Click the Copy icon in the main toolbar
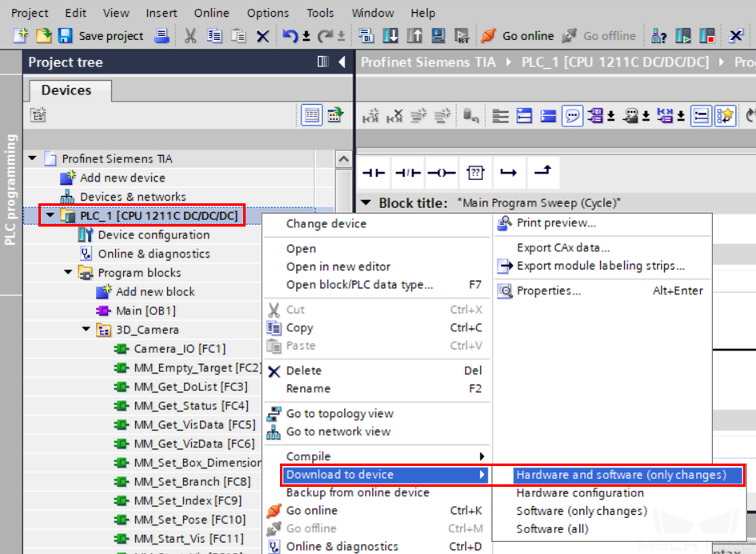The height and width of the screenshot is (554, 756). [x=214, y=36]
